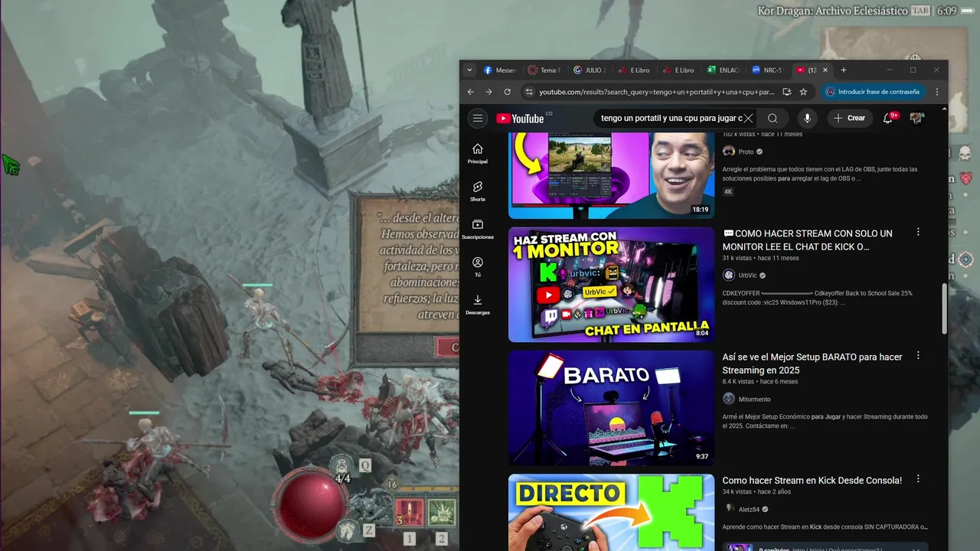Image resolution: width=980 pixels, height=551 pixels.
Task: Activate the green skill in slot 2
Action: point(441,511)
